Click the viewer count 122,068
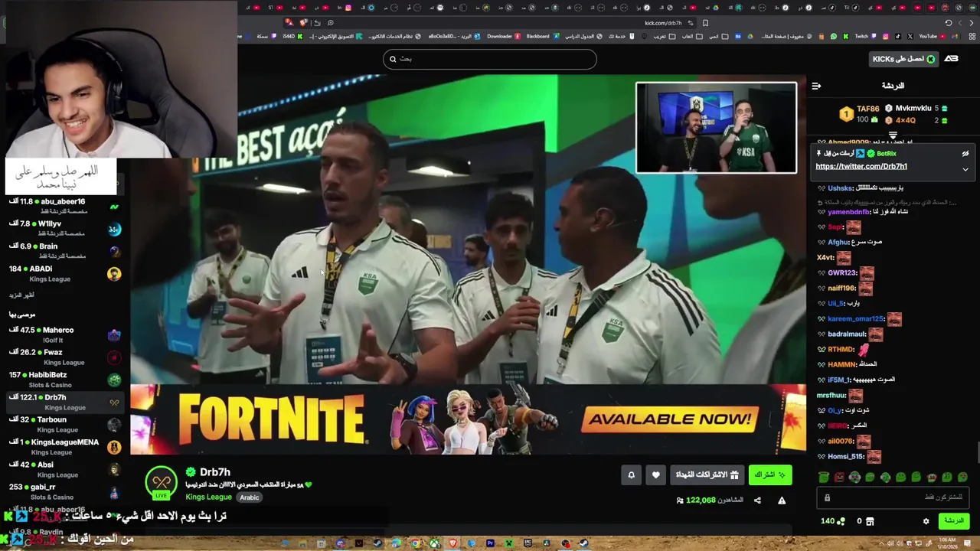This screenshot has height=551, width=980. coord(701,500)
